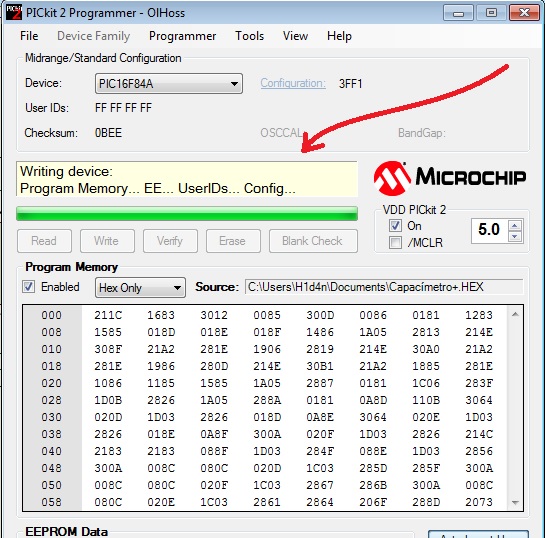Click the program memory scrollbar down arrow

(515, 503)
